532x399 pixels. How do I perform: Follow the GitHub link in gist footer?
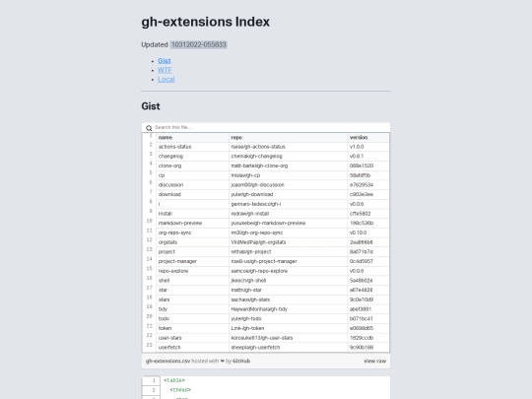tap(241, 361)
